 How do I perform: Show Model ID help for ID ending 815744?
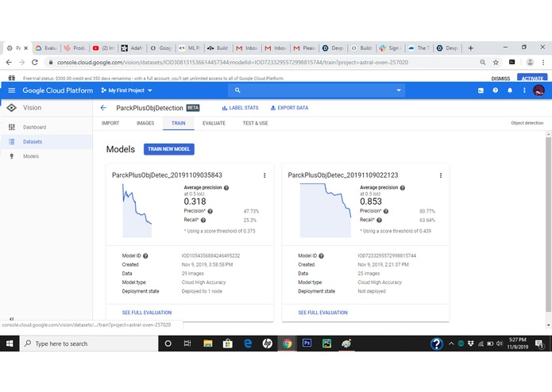point(321,256)
